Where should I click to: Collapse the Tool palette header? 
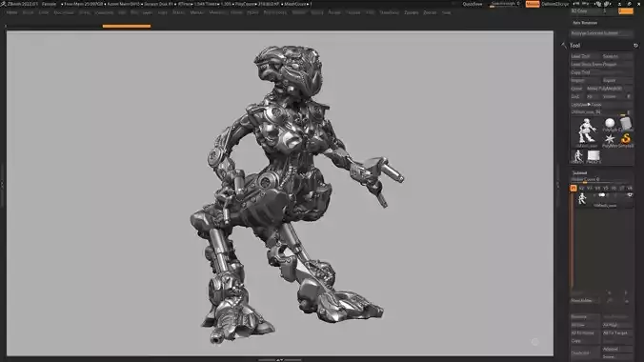pyautogui.click(x=575, y=46)
